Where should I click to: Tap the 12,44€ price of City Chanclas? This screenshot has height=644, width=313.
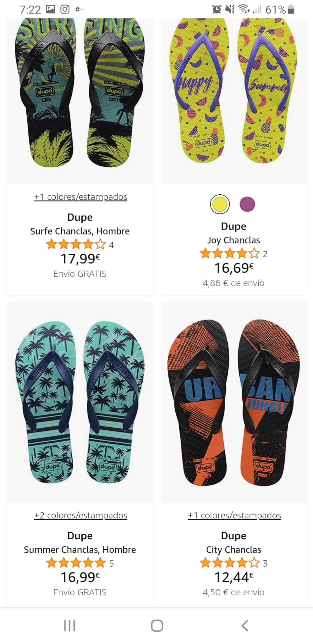pos(233,577)
